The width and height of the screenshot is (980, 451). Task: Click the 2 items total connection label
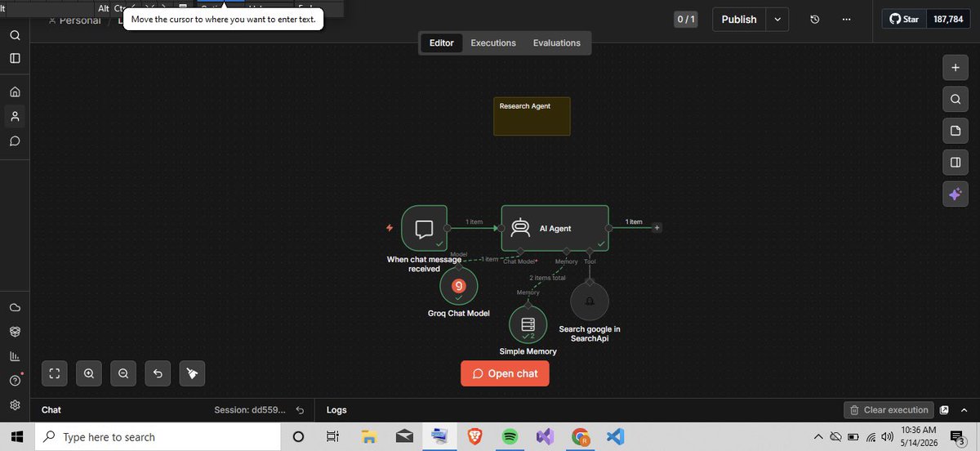click(x=547, y=278)
